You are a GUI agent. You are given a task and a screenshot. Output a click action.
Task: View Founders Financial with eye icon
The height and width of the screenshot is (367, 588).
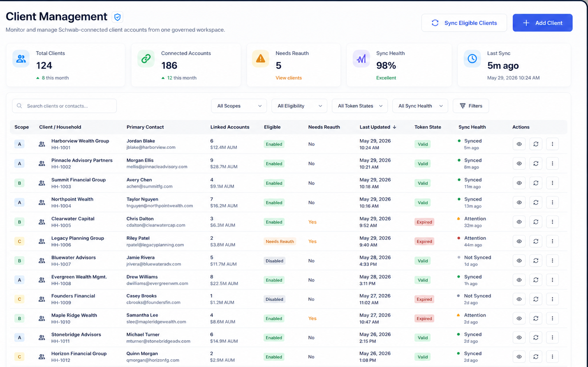point(519,299)
